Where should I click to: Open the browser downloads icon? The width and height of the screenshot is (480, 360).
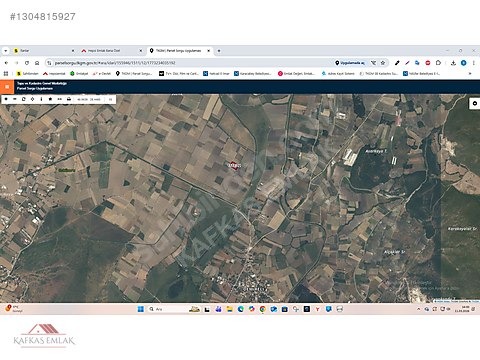click(453, 63)
